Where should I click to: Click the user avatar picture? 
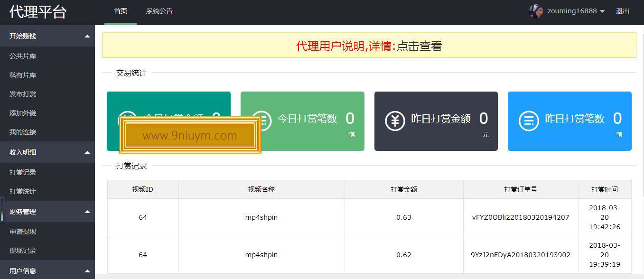(x=536, y=11)
